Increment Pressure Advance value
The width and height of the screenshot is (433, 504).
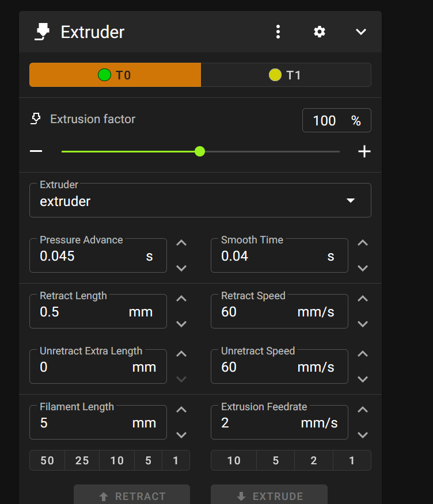(181, 243)
